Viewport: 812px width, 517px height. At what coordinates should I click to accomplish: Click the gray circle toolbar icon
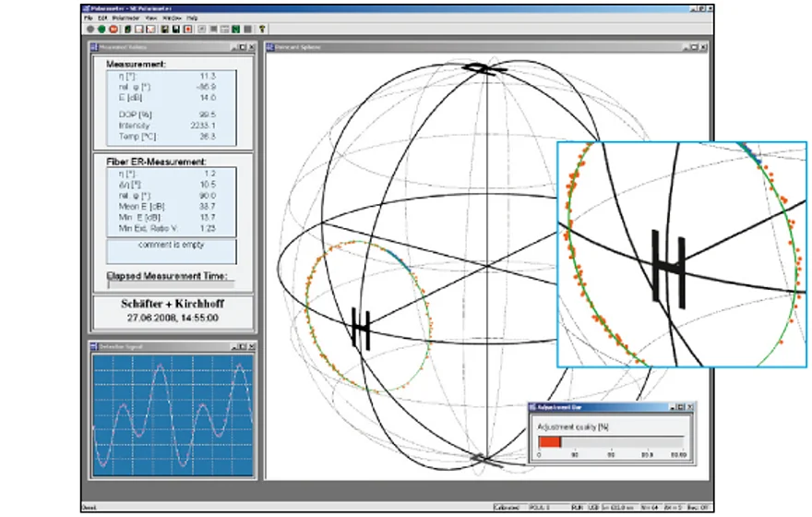[89, 29]
